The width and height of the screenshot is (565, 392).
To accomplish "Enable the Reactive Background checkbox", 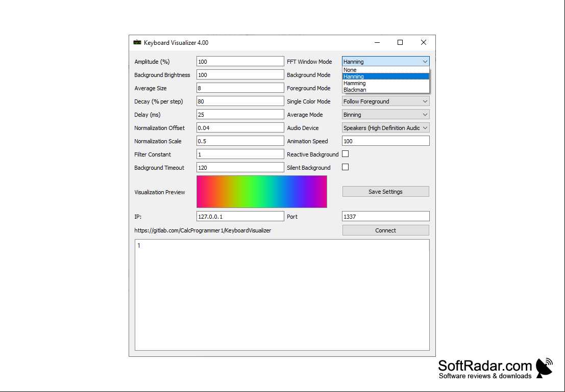I will (345, 154).
